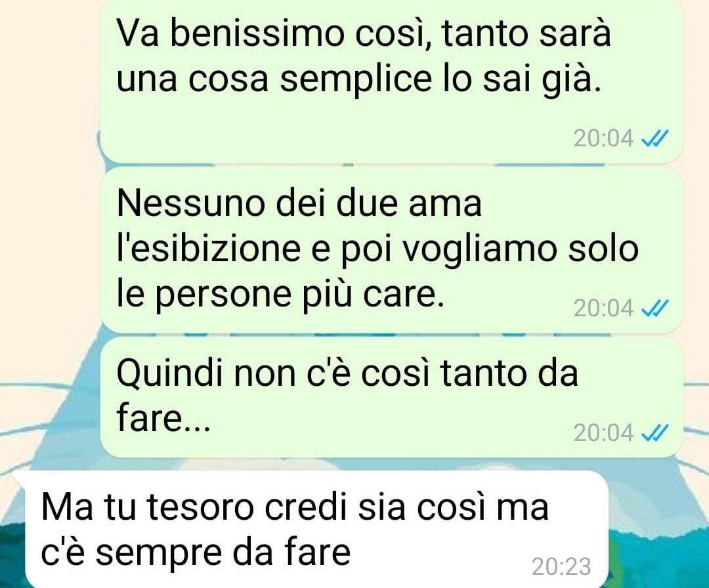
Task: Tap the blue double checkmarks on the 'Nessuno dei due' message
Action: (x=655, y=308)
